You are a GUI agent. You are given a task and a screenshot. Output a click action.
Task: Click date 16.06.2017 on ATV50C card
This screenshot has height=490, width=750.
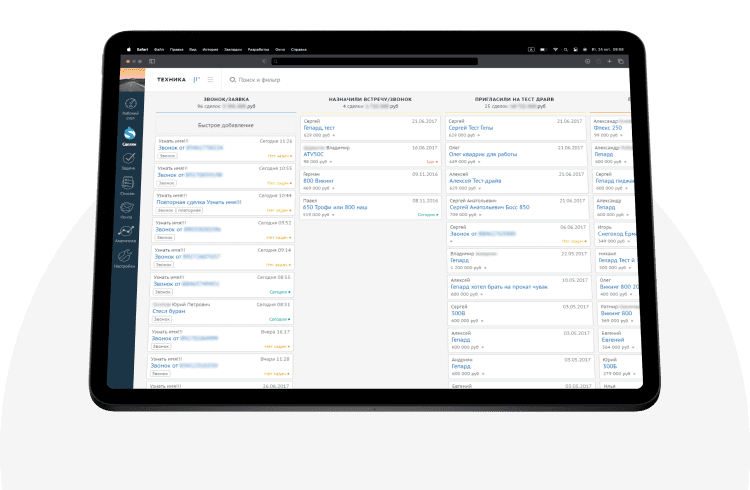pyautogui.click(x=425, y=148)
